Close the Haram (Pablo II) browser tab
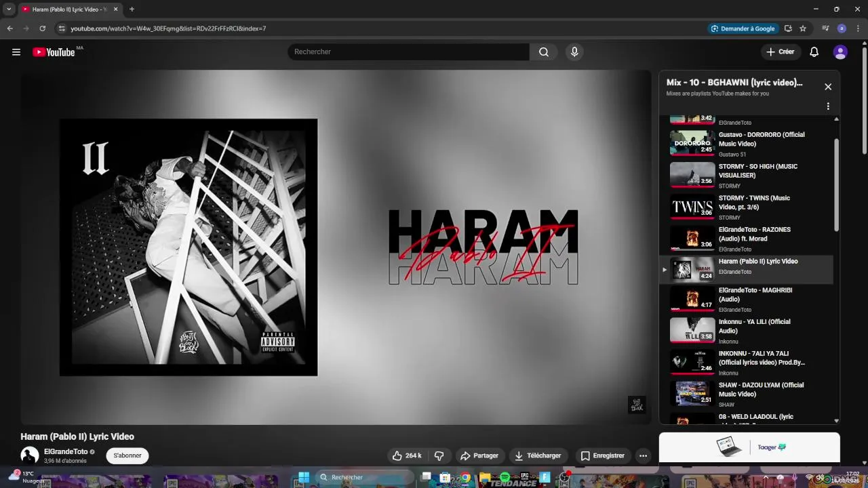Viewport: 868px width, 488px height. (115, 9)
